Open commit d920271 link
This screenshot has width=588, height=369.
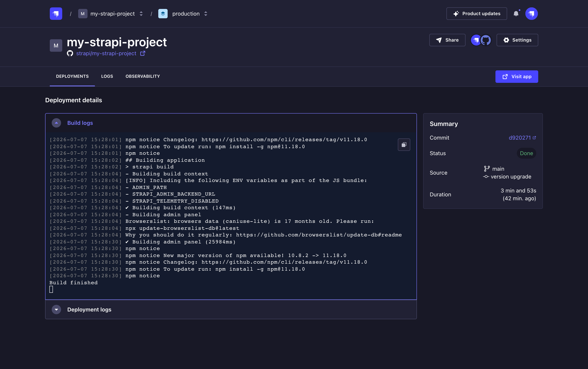[x=522, y=138]
